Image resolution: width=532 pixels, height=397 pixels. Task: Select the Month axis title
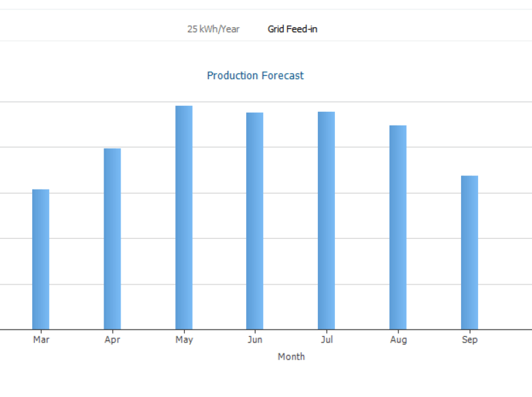pyautogui.click(x=291, y=357)
